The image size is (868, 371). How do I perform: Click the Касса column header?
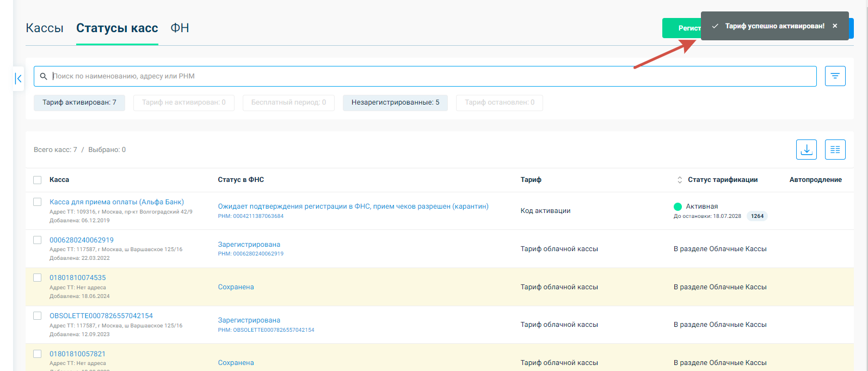pyautogui.click(x=59, y=180)
